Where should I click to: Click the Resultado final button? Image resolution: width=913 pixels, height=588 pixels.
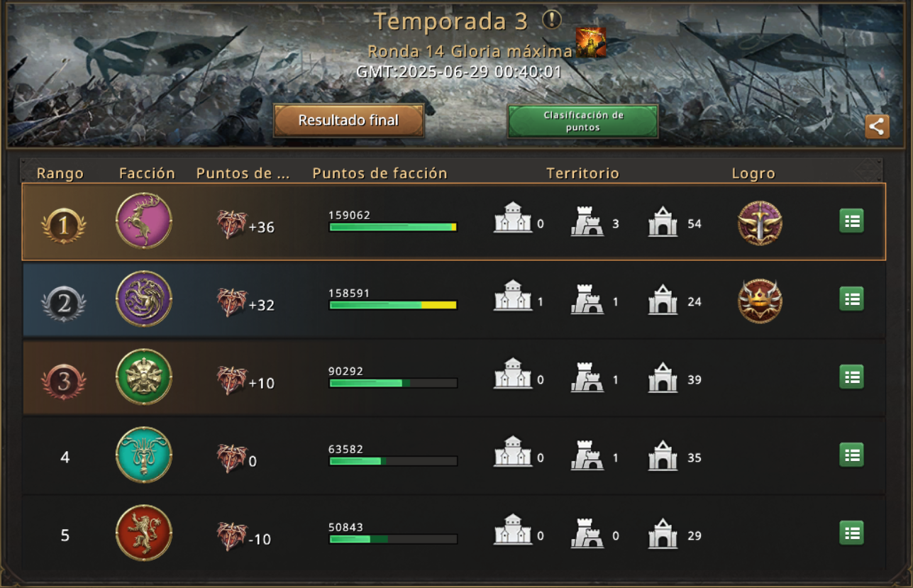348,121
